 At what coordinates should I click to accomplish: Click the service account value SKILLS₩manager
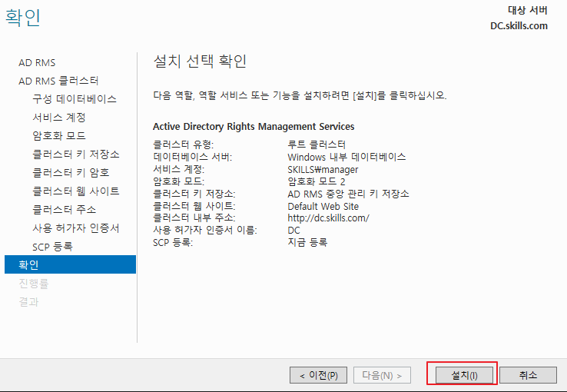[x=323, y=169]
